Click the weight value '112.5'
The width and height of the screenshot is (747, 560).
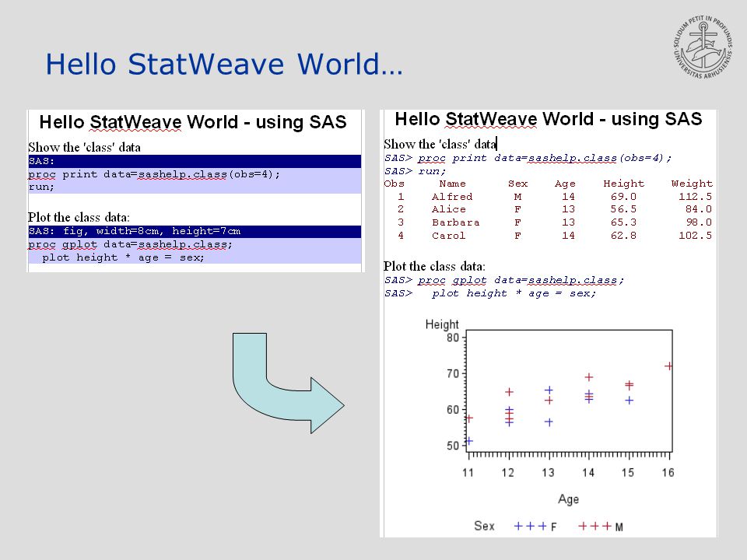coord(696,197)
